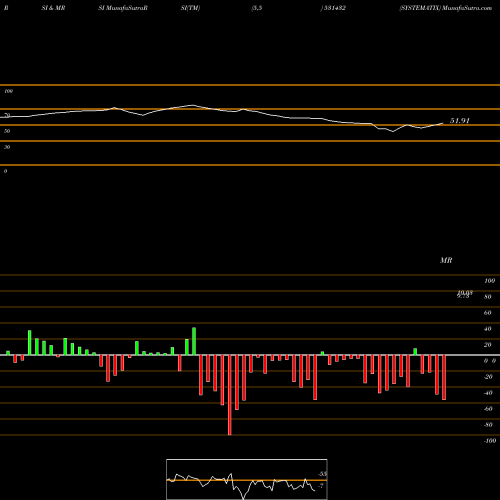Click the RSI value label 51.91
The width and height of the screenshot is (500, 500).
point(460,121)
